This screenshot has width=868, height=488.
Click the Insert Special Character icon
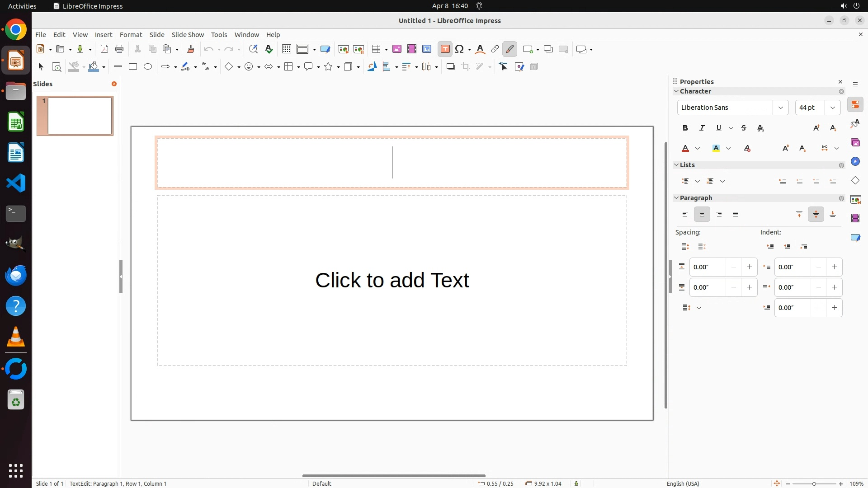[x=460, y=49]
